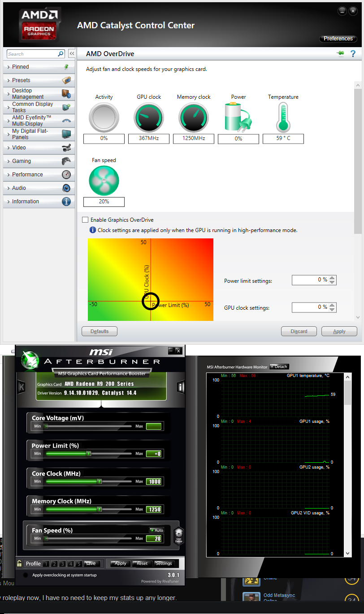Enable Graphics OverDrive checkbox
Viewport: 364px width, 614px height.
coord(85,220)
